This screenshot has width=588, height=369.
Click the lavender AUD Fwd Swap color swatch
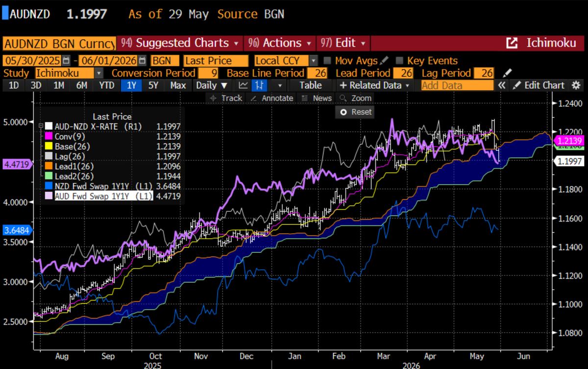coord(49,196)
